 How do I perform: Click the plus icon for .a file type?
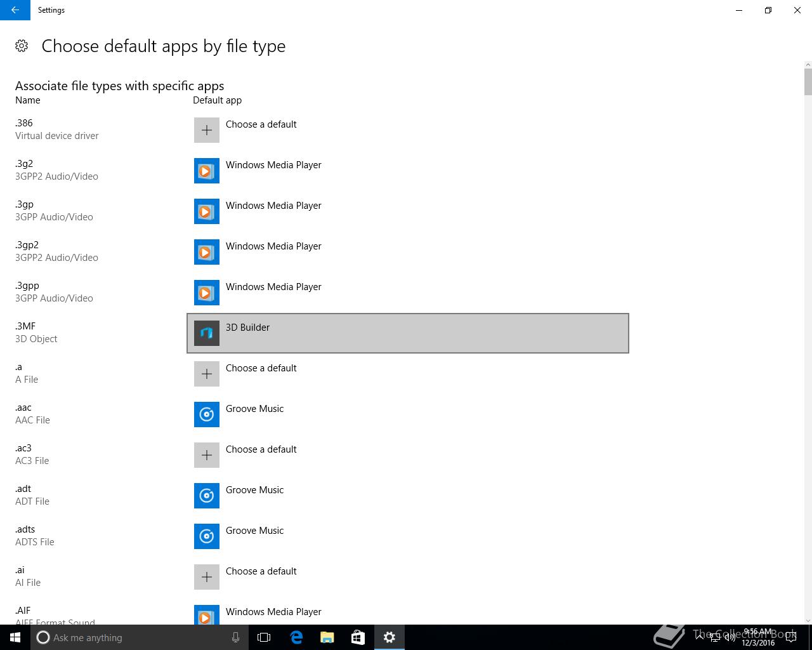[207, 374]
